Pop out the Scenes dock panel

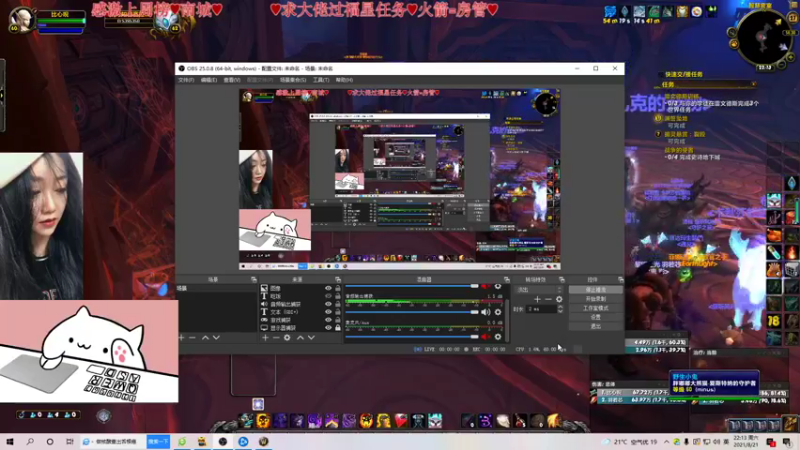click(x=254, y=280)
